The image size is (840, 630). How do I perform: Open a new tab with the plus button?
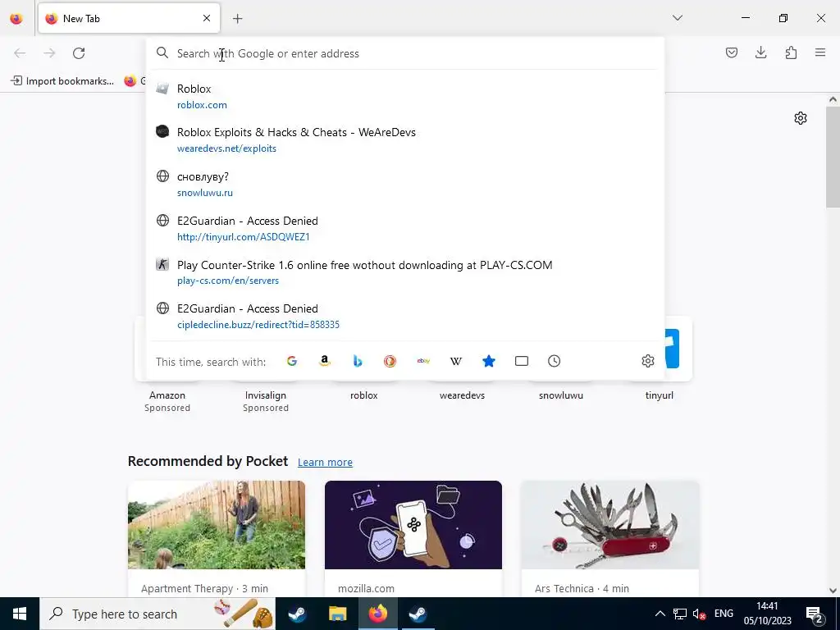pos(237,19)
